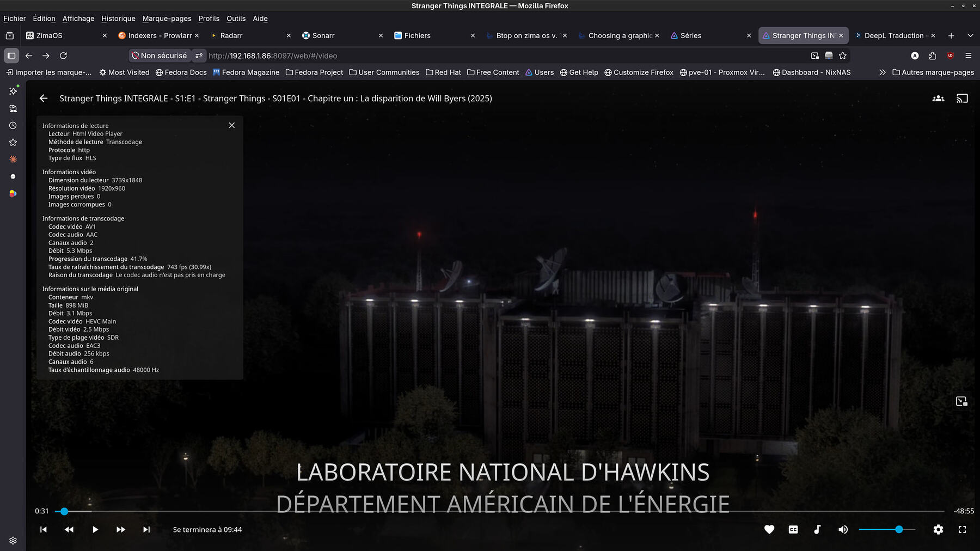Image resolution: width=980 pixels, height=551 pixels.
Task: Close the playback information panel
Action: coord(232,125)
